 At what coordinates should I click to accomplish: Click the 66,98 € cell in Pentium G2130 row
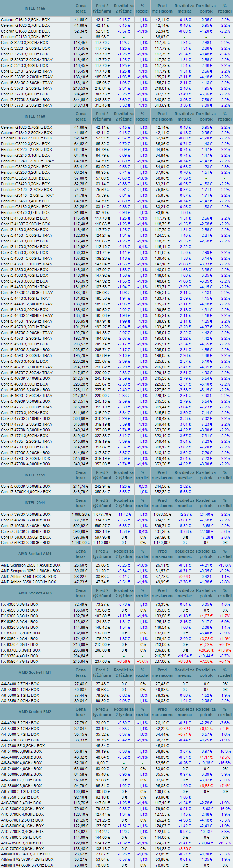102,37
